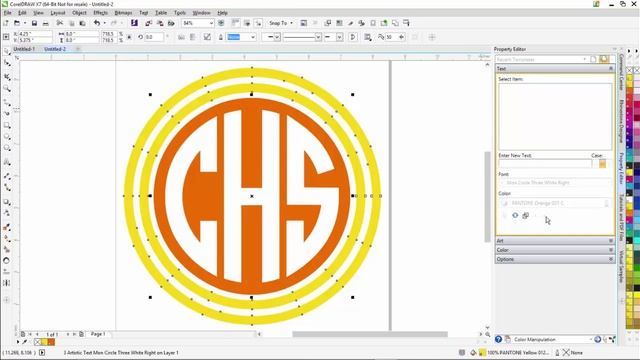Open the Rhinestone Designer docker tab
Screen dimensions: 640x360
621,121
